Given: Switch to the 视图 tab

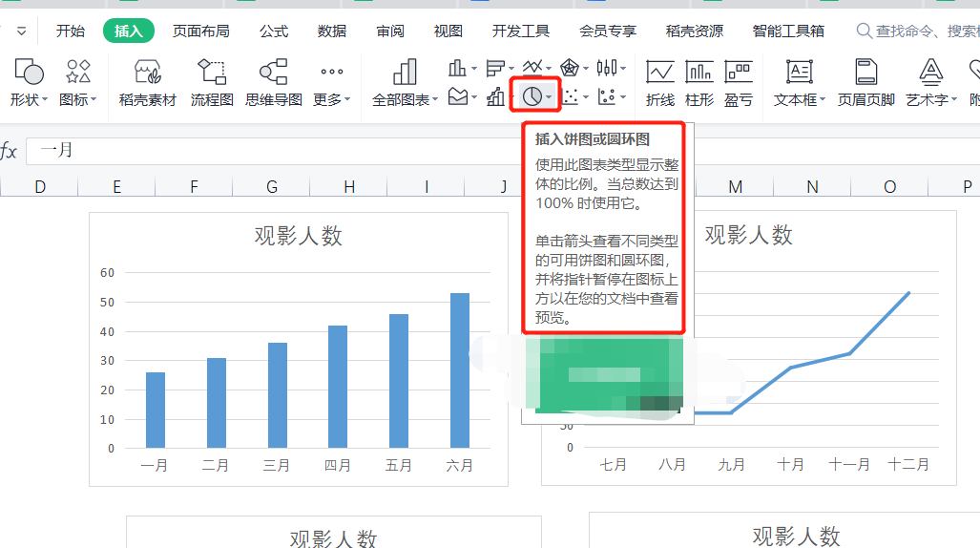Looking at the screenshot, I should [448, 31].
